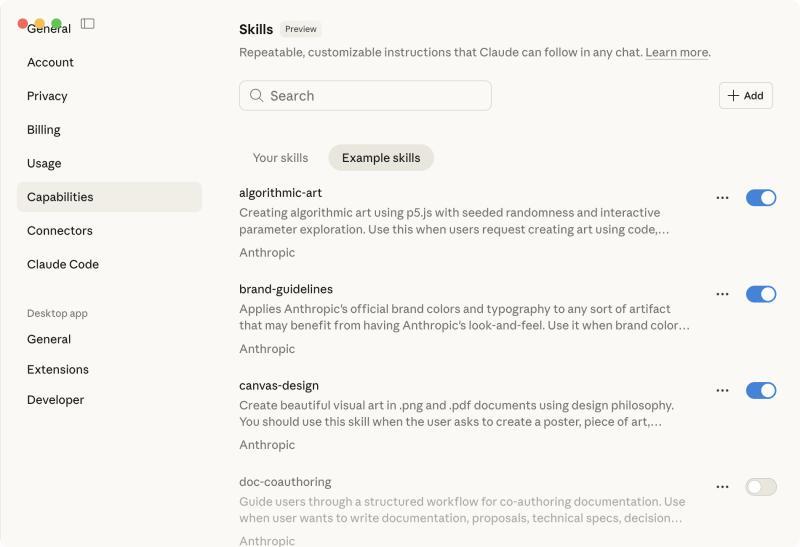Turn off the brand-guidelines skill
Screen dimensions: 800x547
click(x=761, y=294)
